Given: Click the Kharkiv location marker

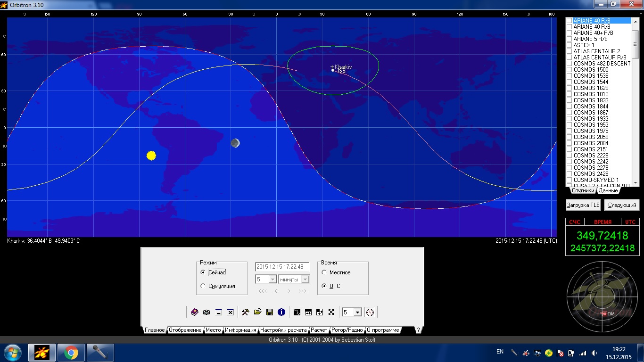Looking at the screenshot, I should (x=332, y=67).
